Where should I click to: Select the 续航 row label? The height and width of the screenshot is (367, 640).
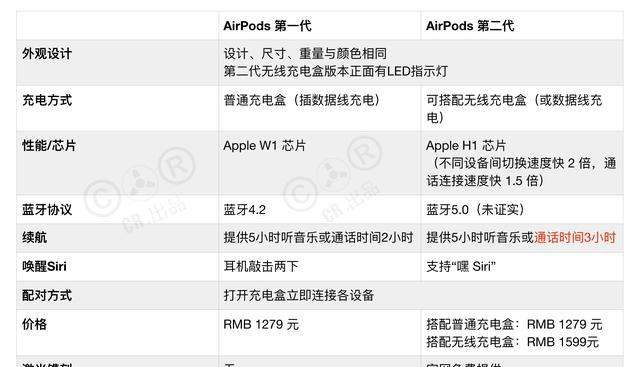tap(35, 237)
